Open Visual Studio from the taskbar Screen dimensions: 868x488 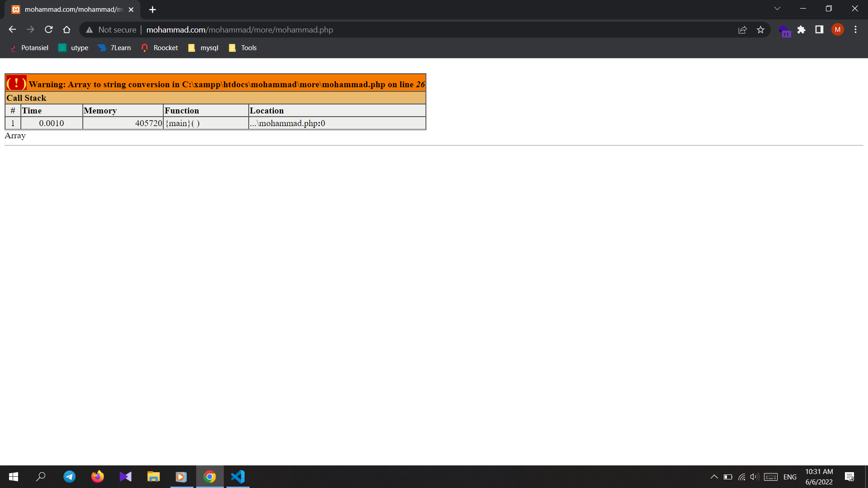pyautogui.click(x=125, y=477)
